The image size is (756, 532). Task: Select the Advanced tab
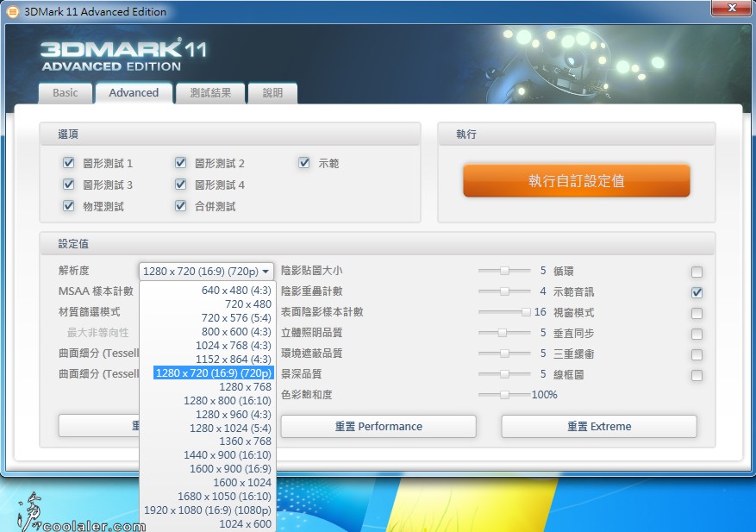tap(134, 93)
